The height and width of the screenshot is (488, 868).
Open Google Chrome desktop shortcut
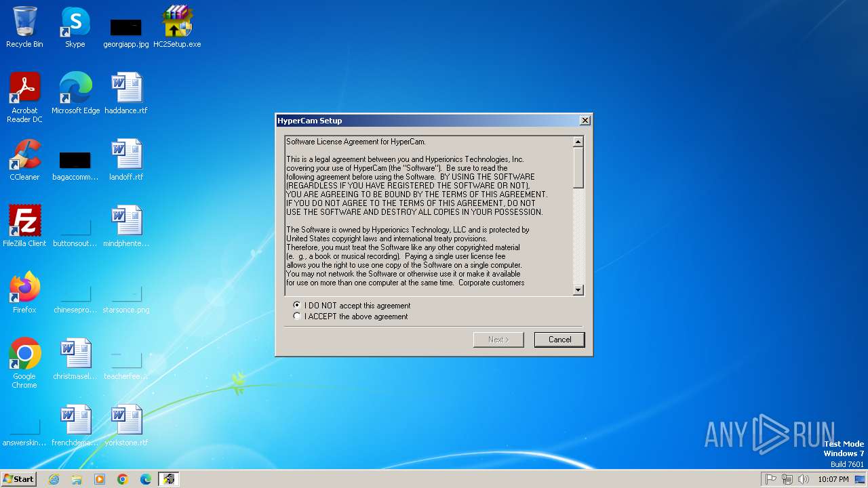click(24, 363)
